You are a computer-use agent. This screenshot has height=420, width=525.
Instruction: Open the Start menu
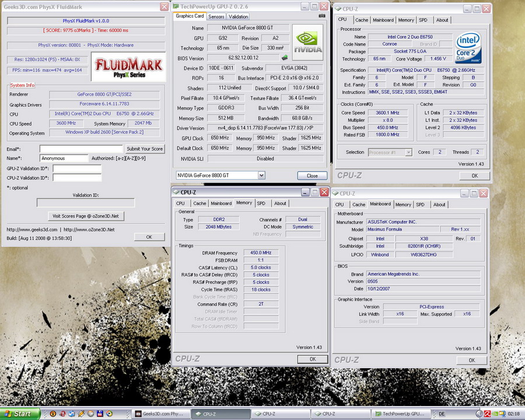pos(19,414)
